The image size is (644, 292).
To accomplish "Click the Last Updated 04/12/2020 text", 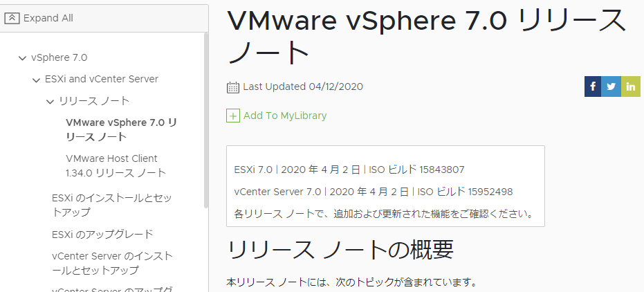I will pyautogui.click(x=303, y=86).
